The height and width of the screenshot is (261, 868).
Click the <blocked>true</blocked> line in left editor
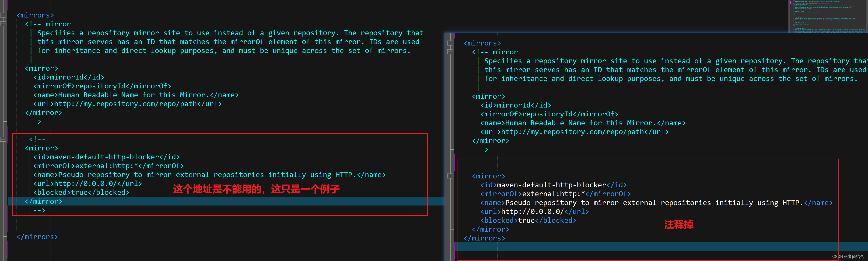[81, 192]
